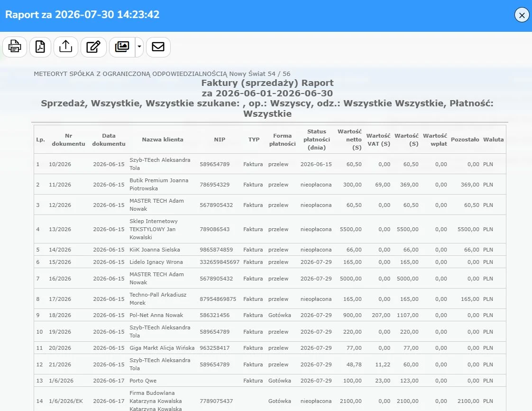Click VAT value 11,22

click(383, 364)
